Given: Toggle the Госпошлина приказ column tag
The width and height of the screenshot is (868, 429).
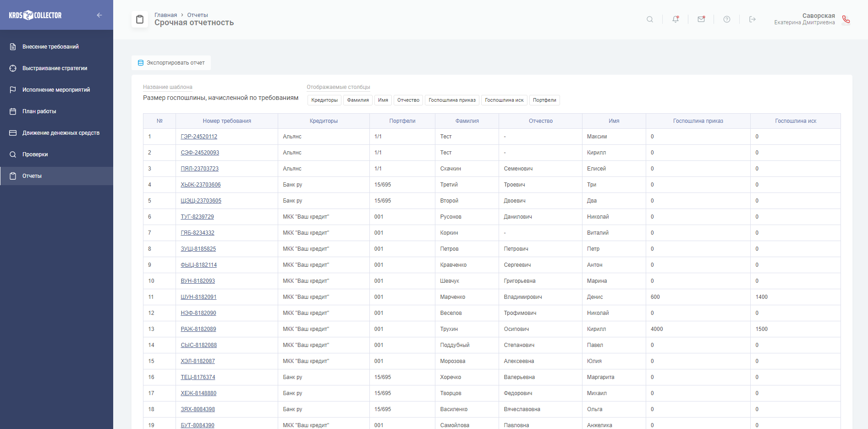Looking at the screenshot, I should point(452,100).
